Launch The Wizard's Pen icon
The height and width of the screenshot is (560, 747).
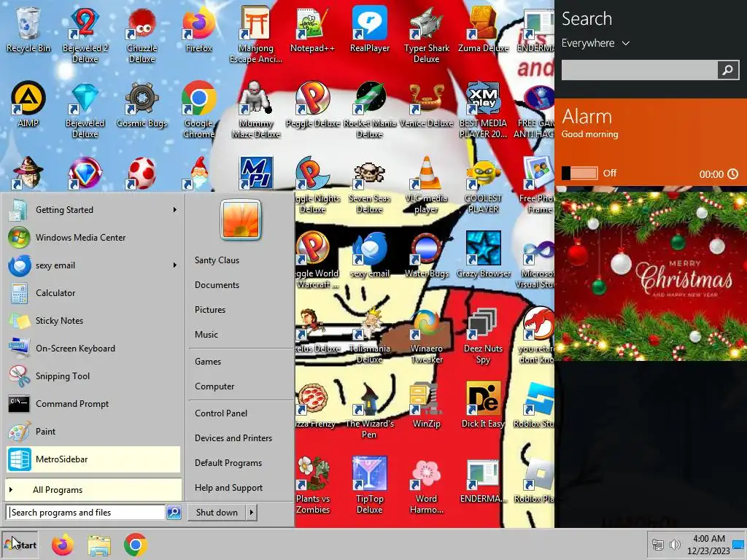[x=370, y=411]
